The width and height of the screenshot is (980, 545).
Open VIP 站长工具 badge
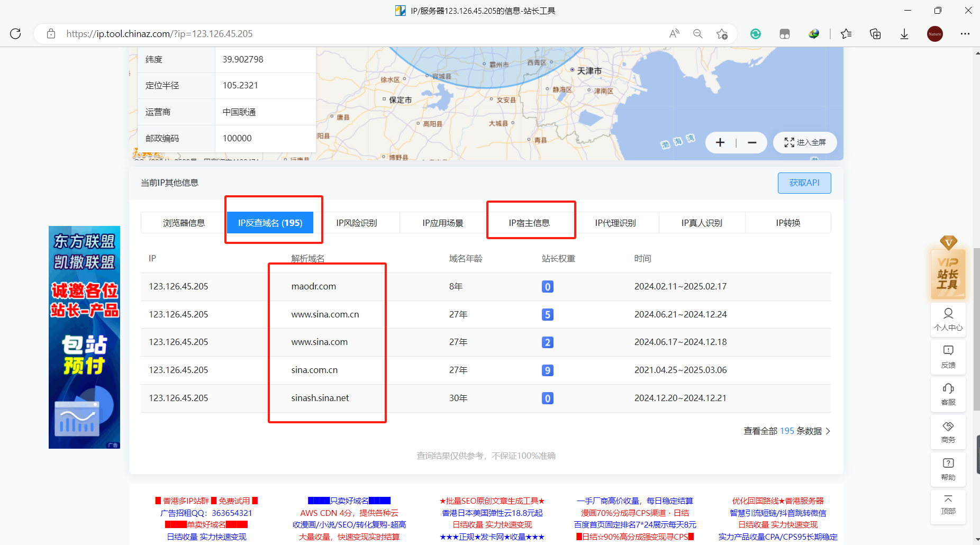pyautogui.click(x=948, y=268)
